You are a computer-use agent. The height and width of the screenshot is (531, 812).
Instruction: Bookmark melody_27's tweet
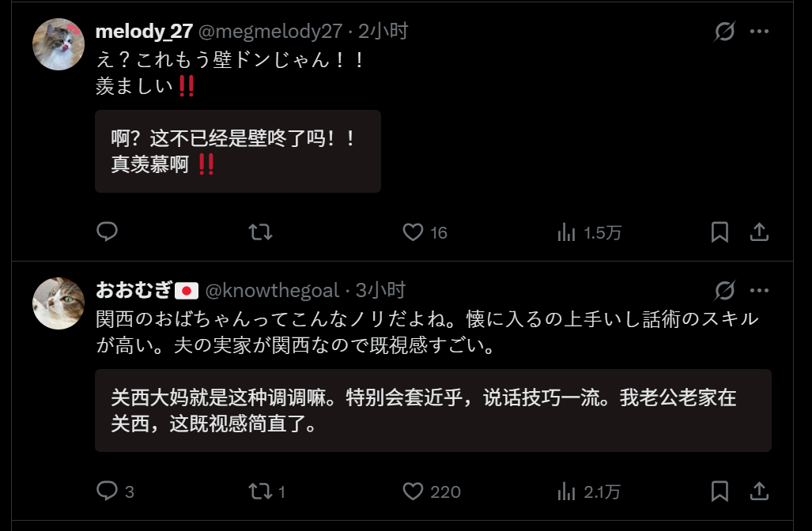[719, 232]
